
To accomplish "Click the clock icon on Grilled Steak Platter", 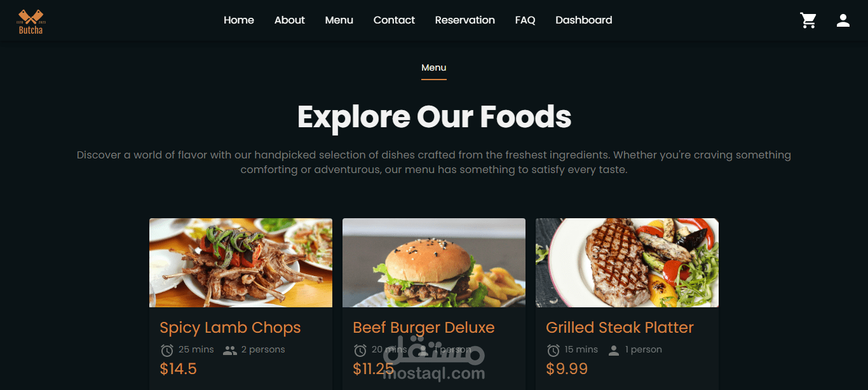I will 553,350.
